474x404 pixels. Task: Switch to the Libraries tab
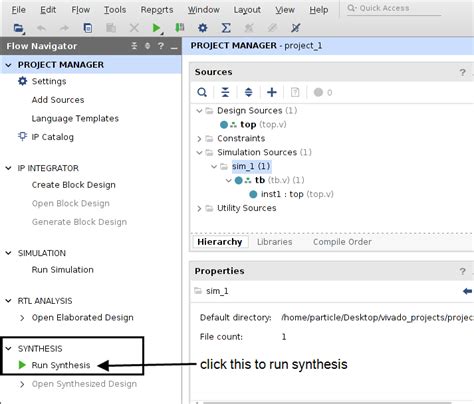(275, 242)
